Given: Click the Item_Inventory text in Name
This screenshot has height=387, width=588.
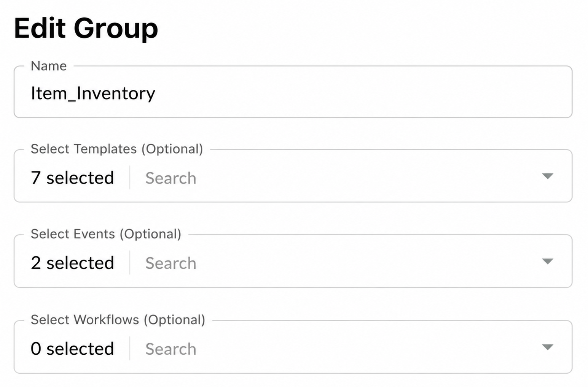Looking at the screenshot, I should coord(93,93).
